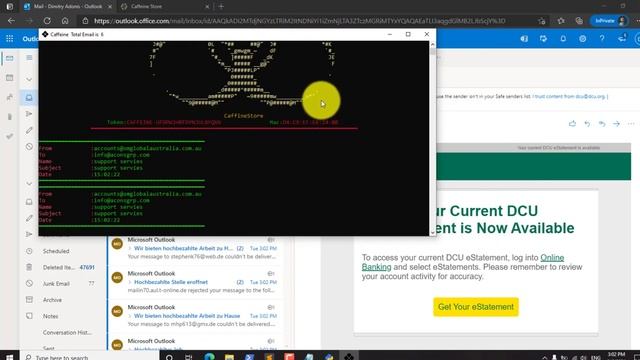640x360 pixels.
Task: Close the Caffeine Store browser tab
Action: pyautogui.click(x=207, y=7)
